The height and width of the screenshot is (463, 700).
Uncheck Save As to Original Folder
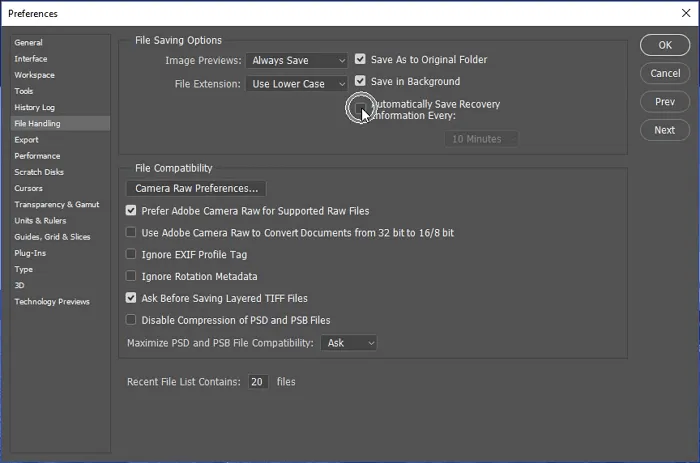(360, 60)
